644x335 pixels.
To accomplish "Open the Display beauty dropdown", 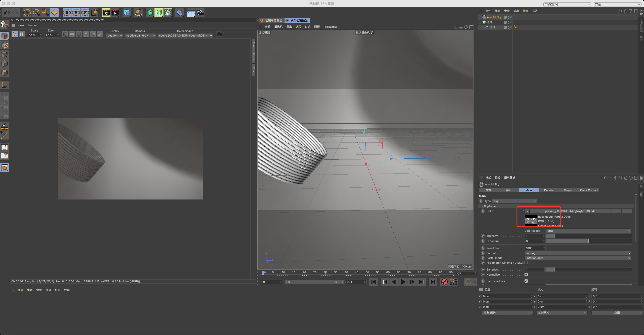I will [x=114, y=36].
